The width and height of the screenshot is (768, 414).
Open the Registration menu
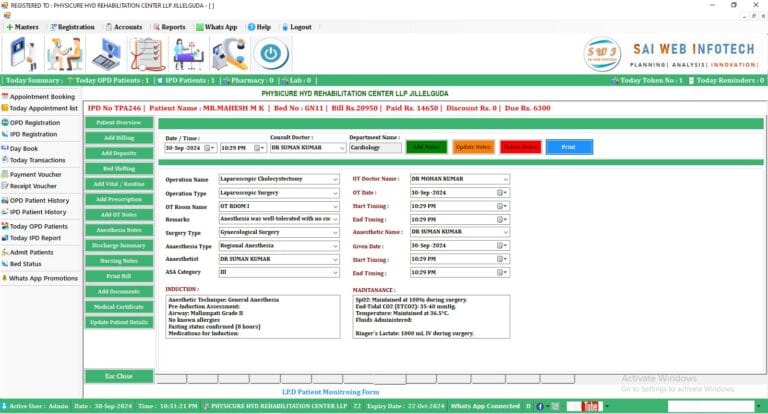click(72, 27)
